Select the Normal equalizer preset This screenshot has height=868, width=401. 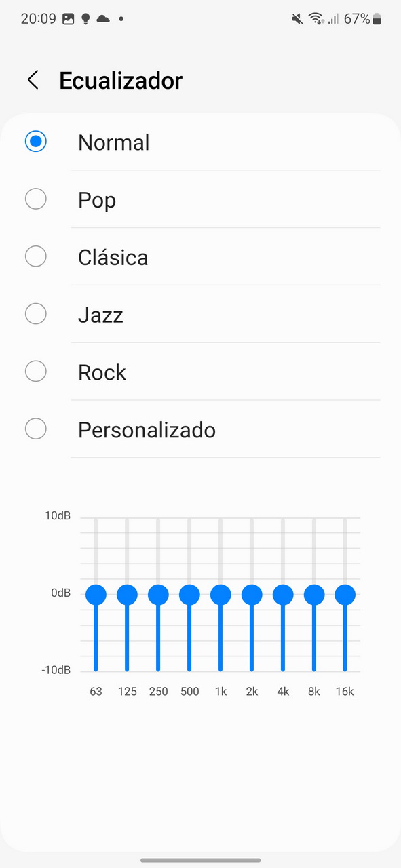(x=200, y=142)
